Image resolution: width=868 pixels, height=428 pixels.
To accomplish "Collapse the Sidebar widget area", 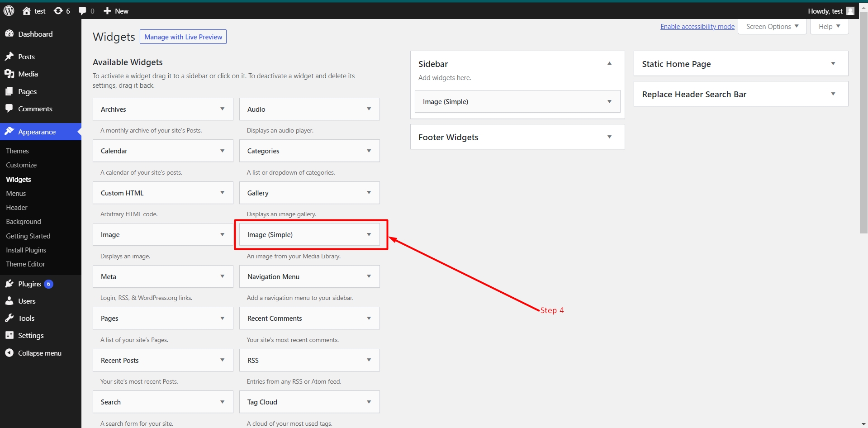I will 610,64.
